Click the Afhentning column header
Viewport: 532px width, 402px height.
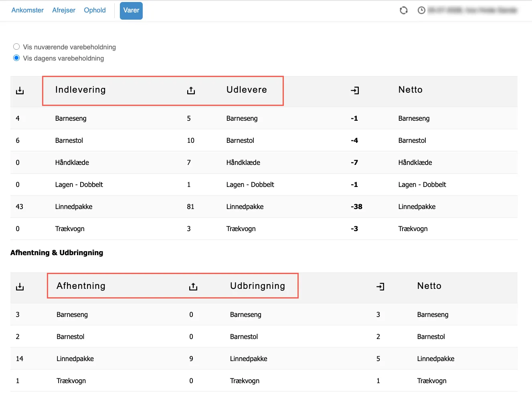(81, 286)
